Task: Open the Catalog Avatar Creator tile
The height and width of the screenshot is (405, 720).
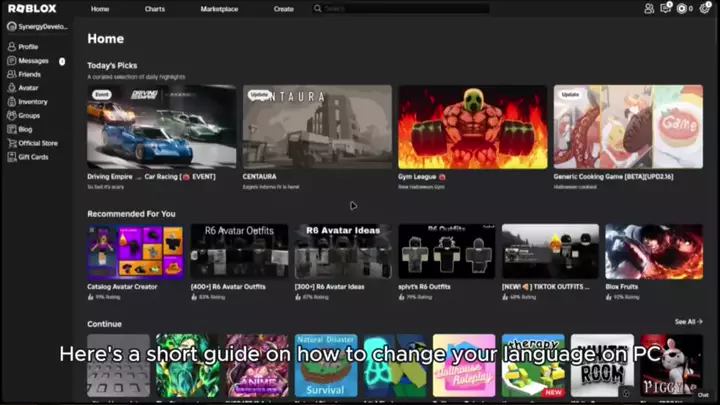Action: (135, 251)
